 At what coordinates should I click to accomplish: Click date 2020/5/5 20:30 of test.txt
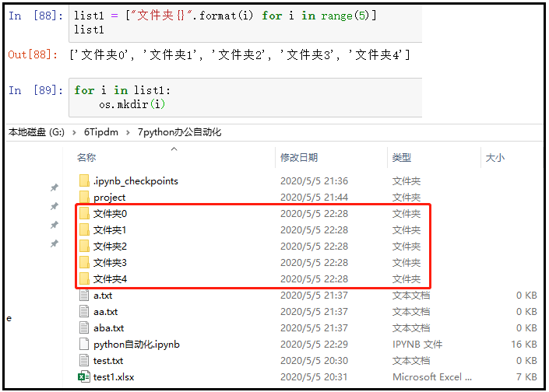click(314, 361)
